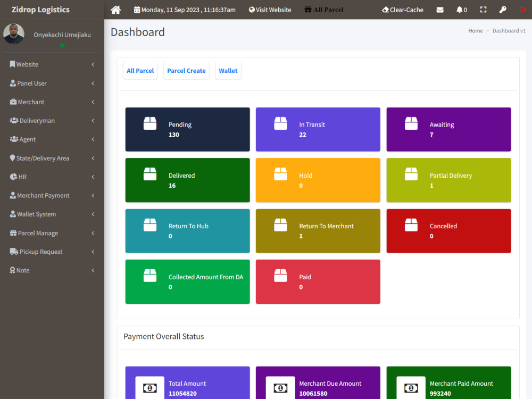532x399 pixels.
Task: Select the Merchant briefcase icon
Action: point(13,102)
